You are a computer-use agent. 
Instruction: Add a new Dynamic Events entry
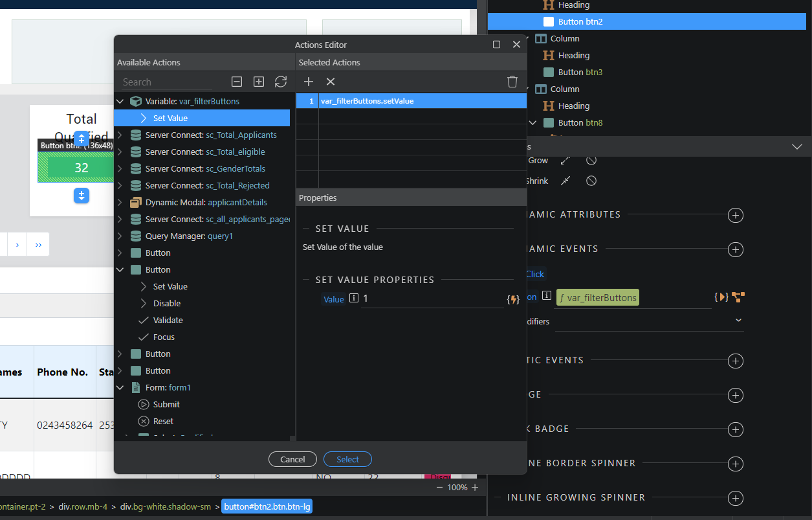point(735,249)
